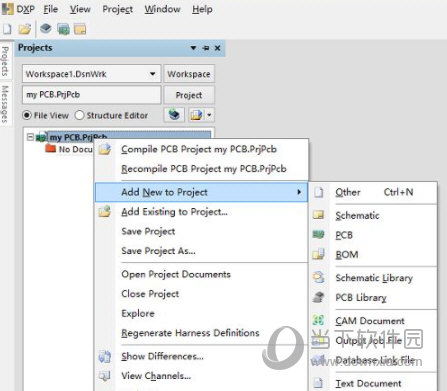Viewport: 447px width, 391px height.
Task: Click the Schematic Library icon
Action: [319, 277]
